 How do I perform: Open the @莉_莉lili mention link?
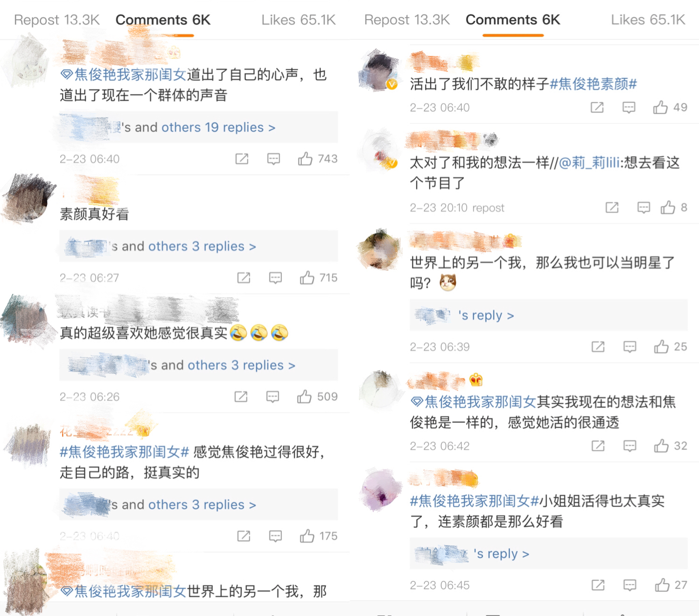(x=589, y=162)
